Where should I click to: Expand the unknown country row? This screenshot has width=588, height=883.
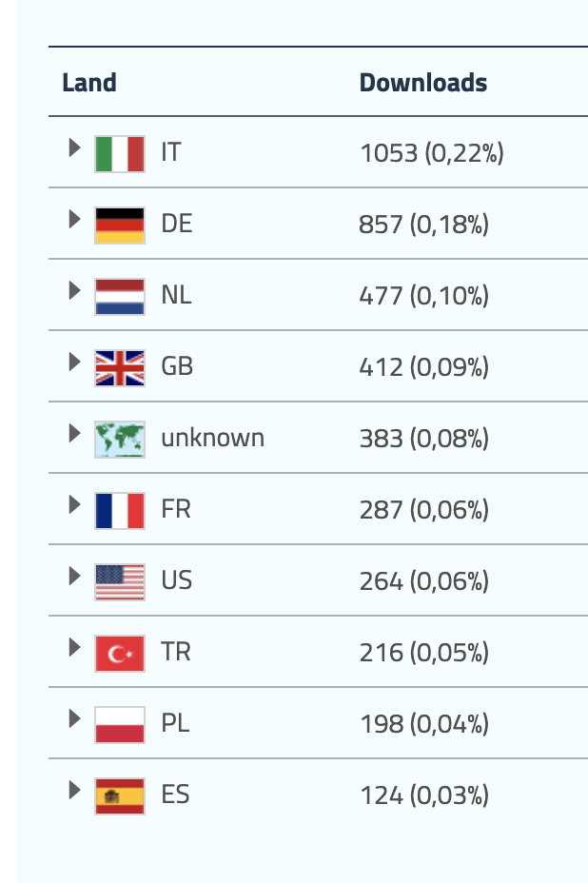(75, 433)
